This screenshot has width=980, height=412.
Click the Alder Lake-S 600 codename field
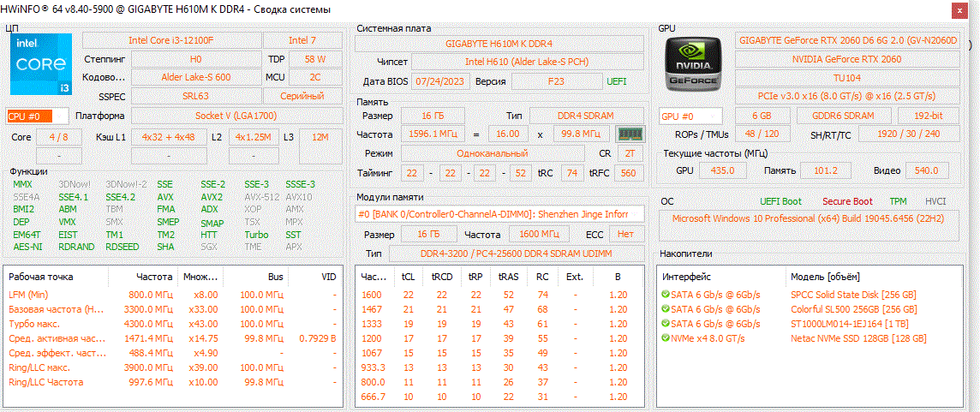tap(195, 77)
